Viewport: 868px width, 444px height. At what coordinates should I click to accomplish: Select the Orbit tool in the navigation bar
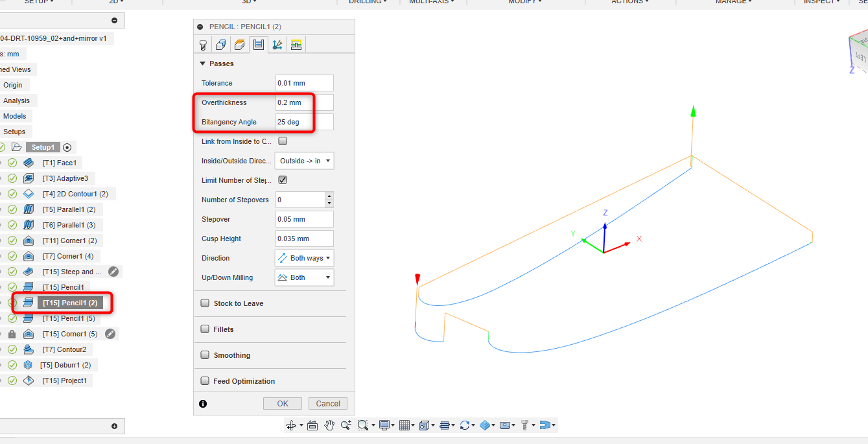[292, 425]
